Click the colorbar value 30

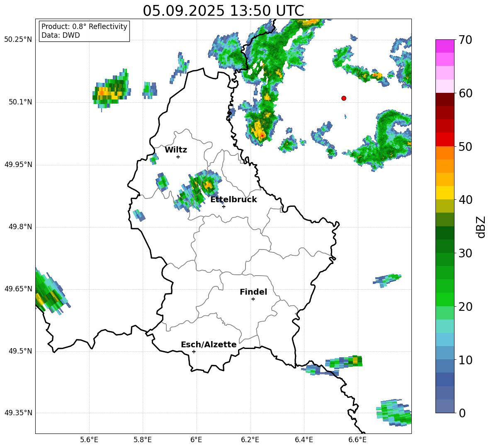pos(465,253)
